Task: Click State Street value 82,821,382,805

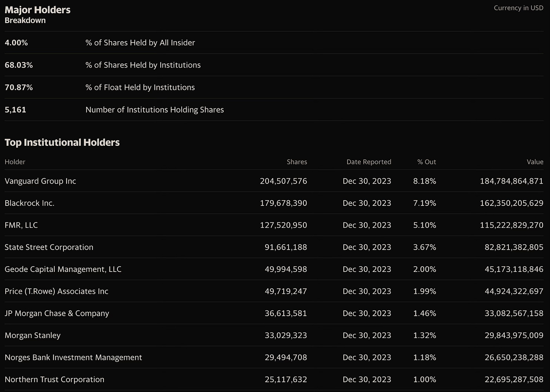Action: click(x=514, y=247)
